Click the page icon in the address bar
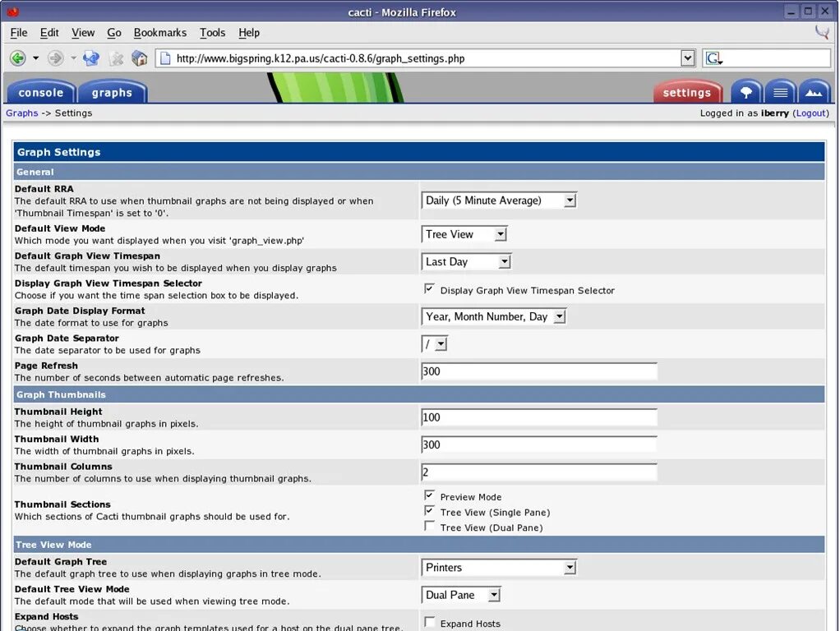The image size is (840, 631). (x=165, y=58)
